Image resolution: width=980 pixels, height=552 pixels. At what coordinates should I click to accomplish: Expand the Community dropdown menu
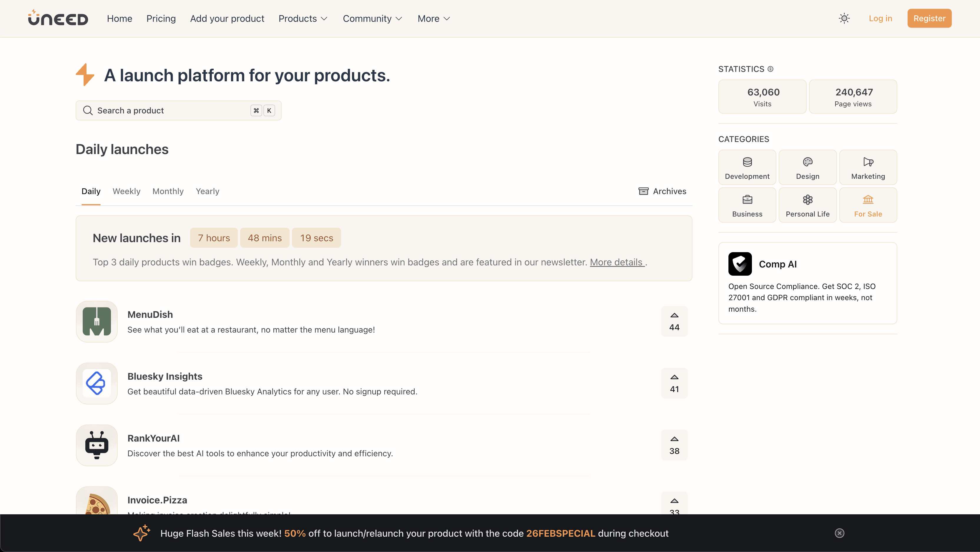(x=373, y=19)
